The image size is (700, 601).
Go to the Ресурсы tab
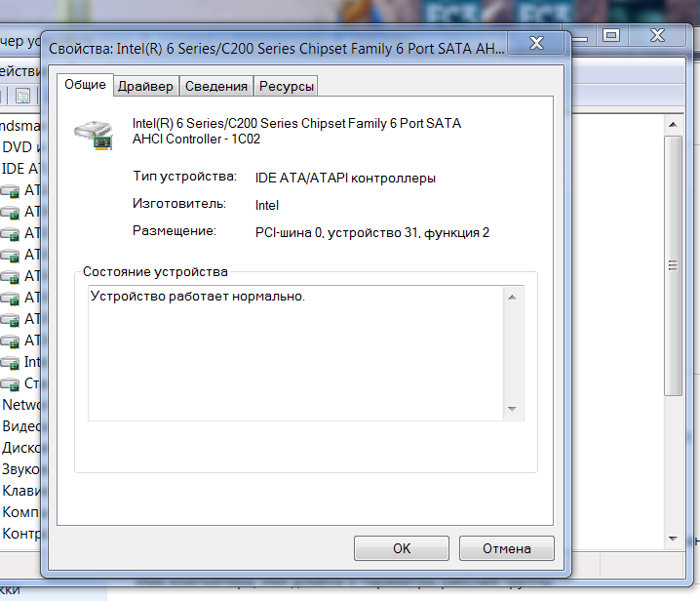click(x=287, y=86)
